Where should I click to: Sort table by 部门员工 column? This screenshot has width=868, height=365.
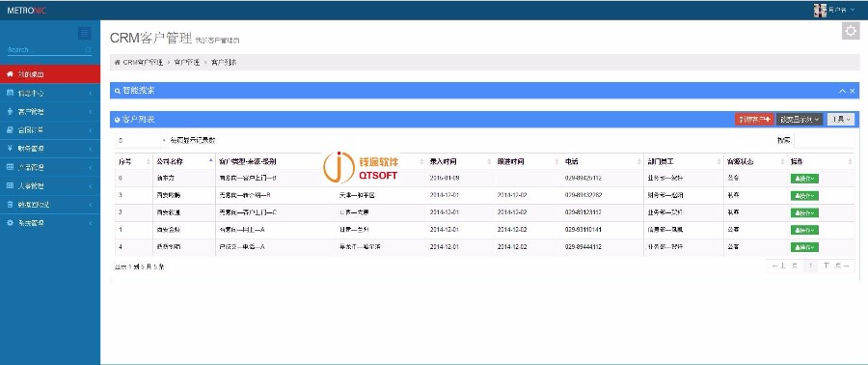(x=683, y=161)
